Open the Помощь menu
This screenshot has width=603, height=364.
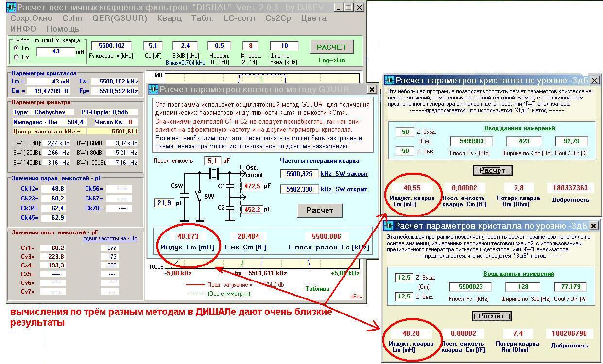point(63,29)
